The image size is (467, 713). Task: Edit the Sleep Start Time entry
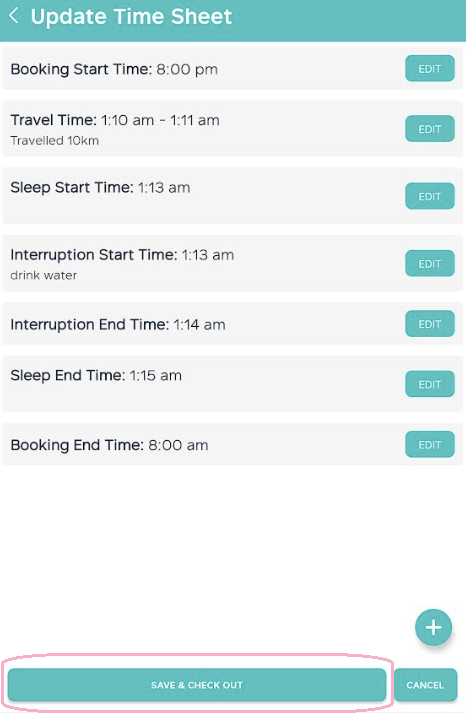(x=430, y=196)
